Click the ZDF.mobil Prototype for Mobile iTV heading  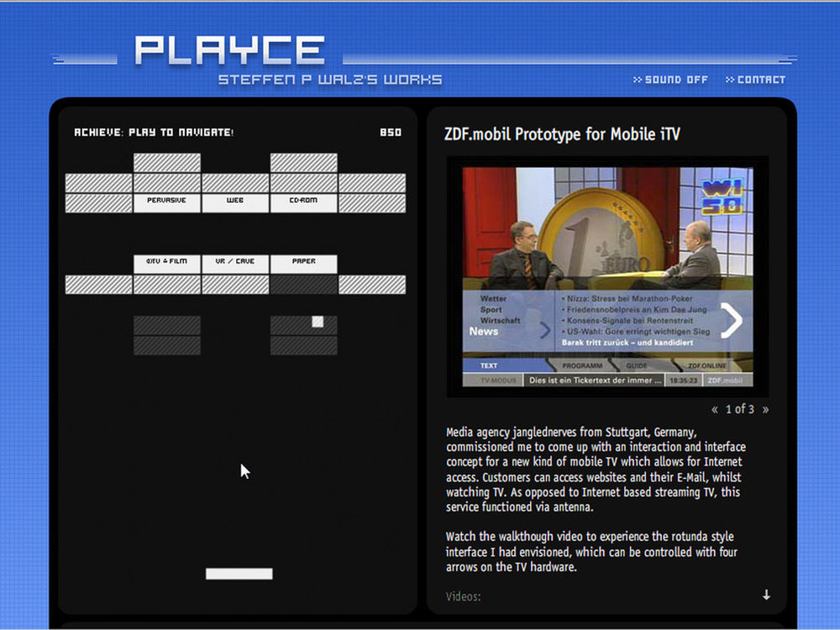pyautogui.click(x=562, y=134)
